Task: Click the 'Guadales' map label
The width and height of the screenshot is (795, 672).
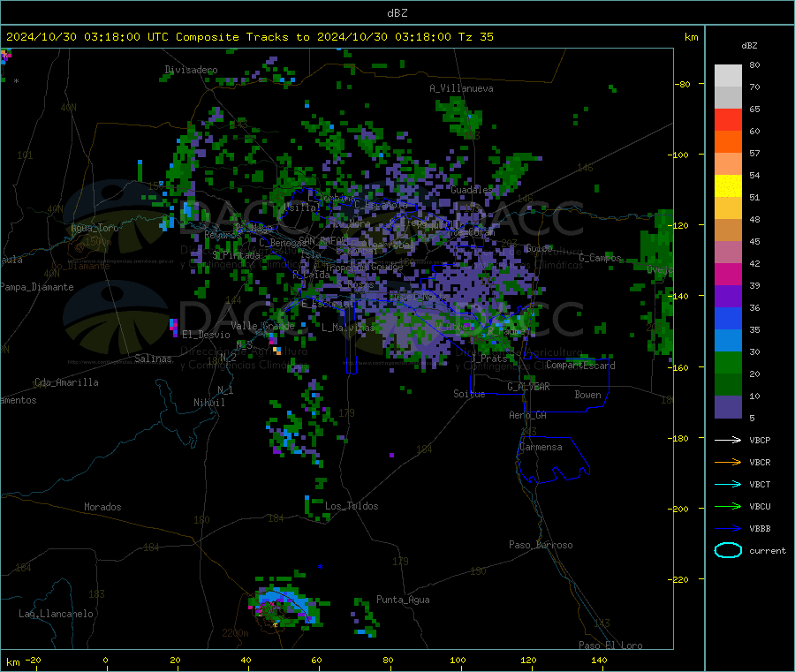Action: point(472,190)
